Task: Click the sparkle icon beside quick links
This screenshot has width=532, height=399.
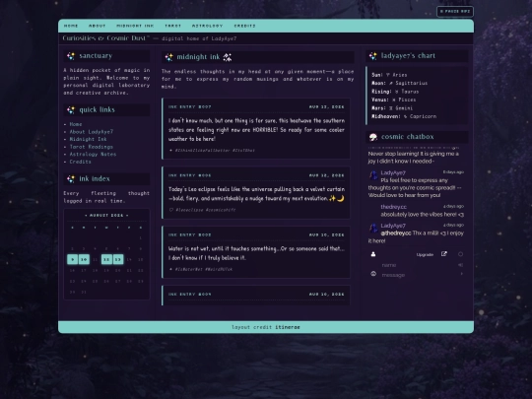Action: [71, 110]
